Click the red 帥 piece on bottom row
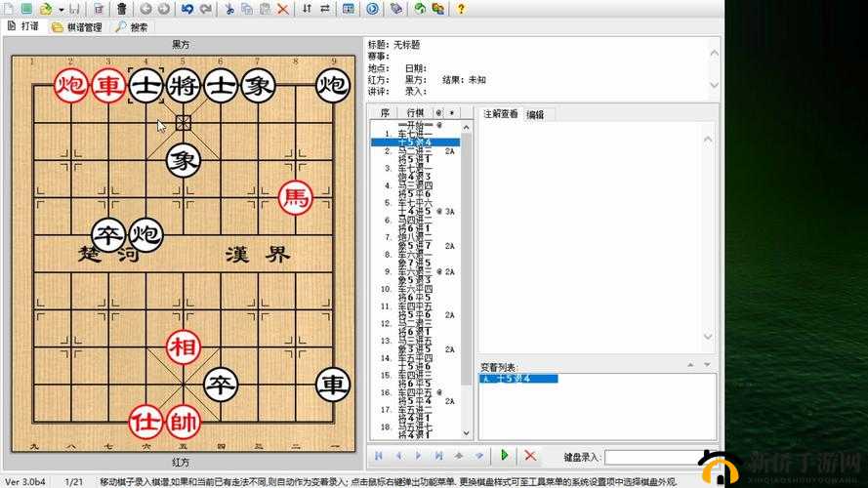This screenshot has width=868, height=488. (184, 423)
